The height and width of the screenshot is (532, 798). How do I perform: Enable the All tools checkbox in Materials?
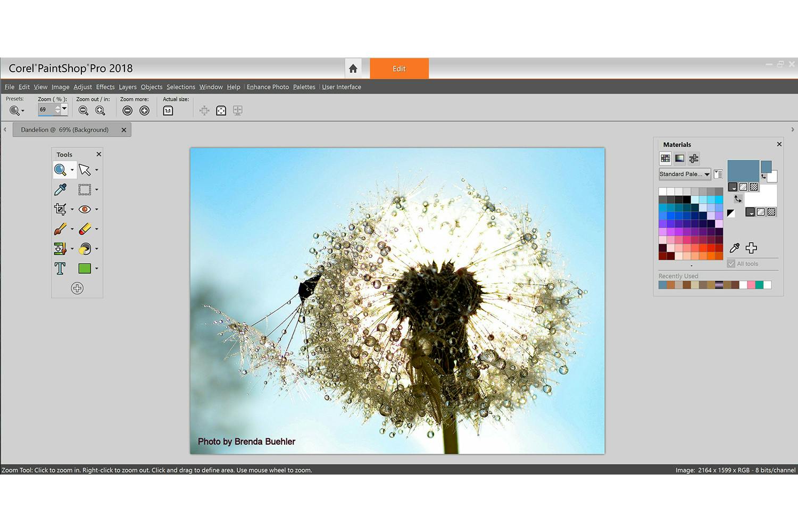pyautogui.click(x=731, y=263)
